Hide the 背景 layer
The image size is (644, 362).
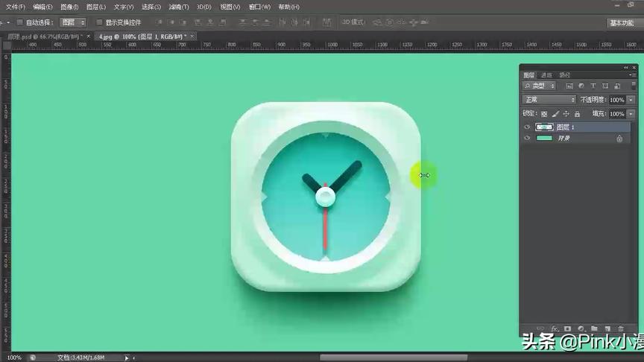(x=527, y=139)
